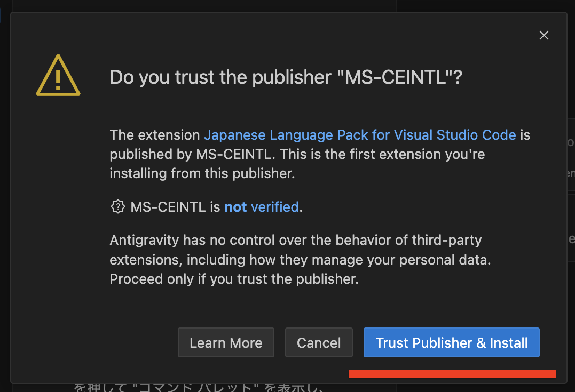The width and height of the screenshot is (575, 392).
Task: Cancel the extension installation
Action: [x=319, y=342]
